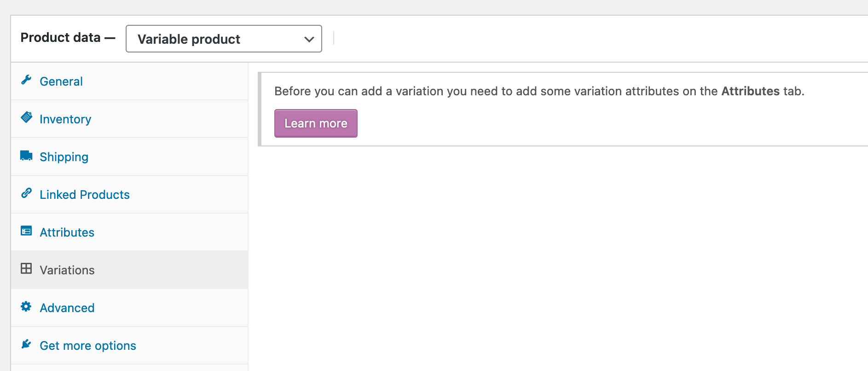Switch to the General tab
The image size is (868, 371).
pos(61,81)
